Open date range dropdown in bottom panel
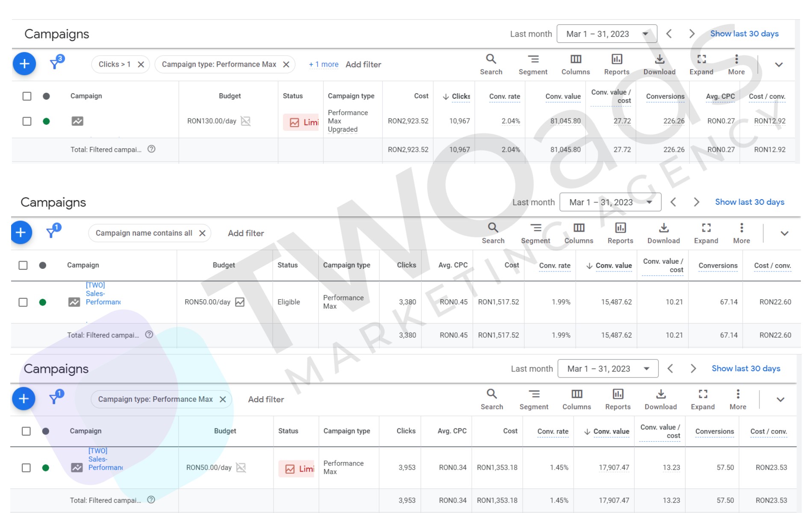 (x=608, y=369)
